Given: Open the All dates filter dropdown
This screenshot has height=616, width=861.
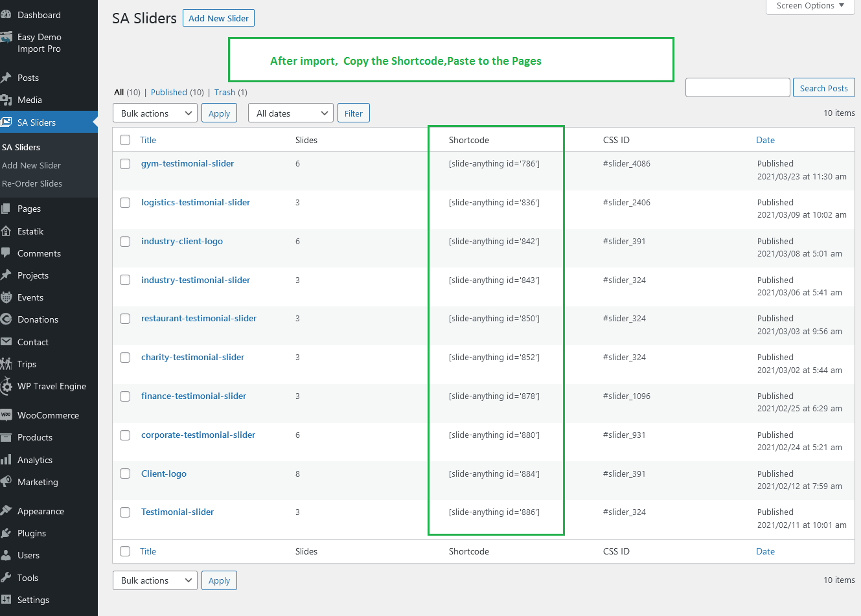Looking at the screenshot, I should 291,113.
